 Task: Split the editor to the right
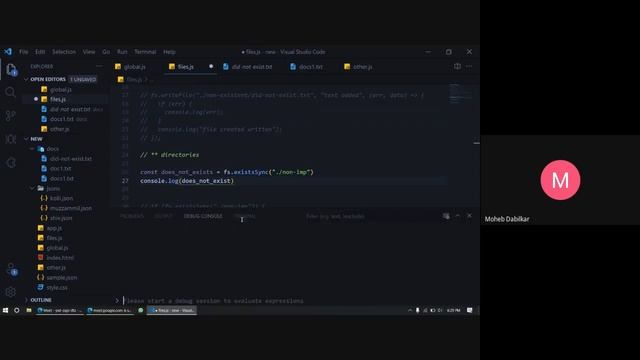(457, 66)
